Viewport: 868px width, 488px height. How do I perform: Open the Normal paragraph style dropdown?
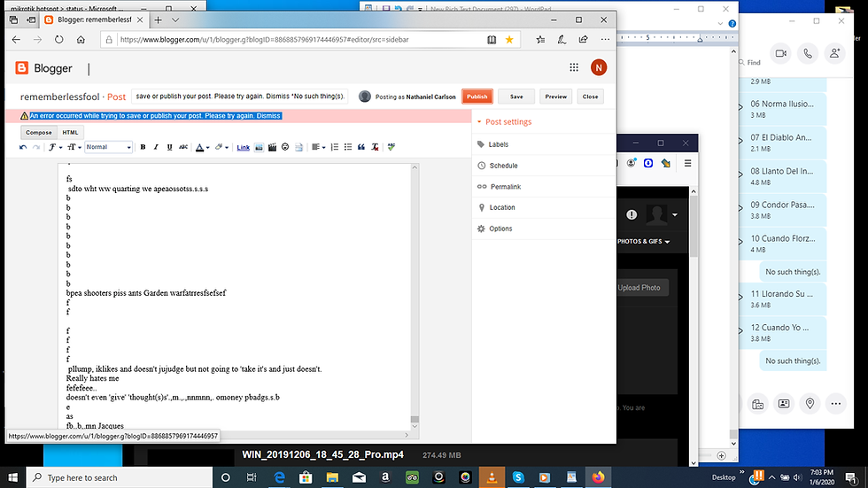[x=108, y=147]
